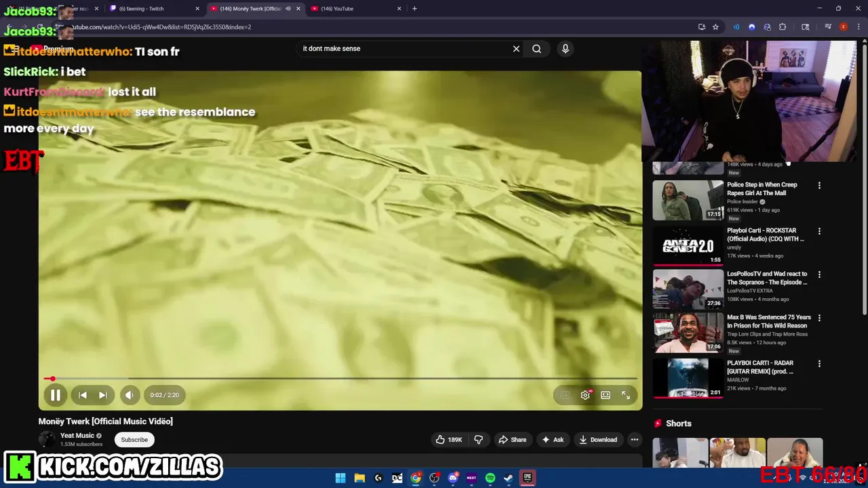Open options for the Max B video
Image resolution: width=868 pixels, height=488 pixels.
[819, 318]
